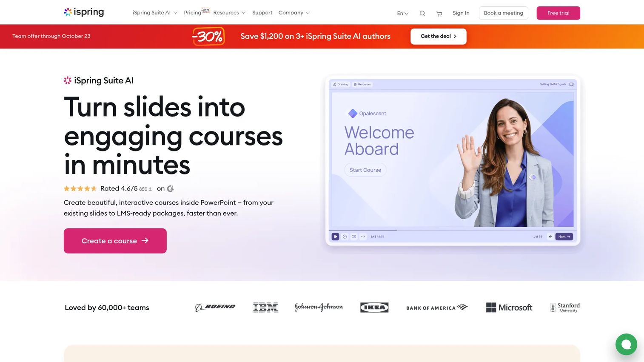This screenshot has height=362, width=644.
Task: Click the 'Rated 4.6/5' text
Action: (119, 188)
